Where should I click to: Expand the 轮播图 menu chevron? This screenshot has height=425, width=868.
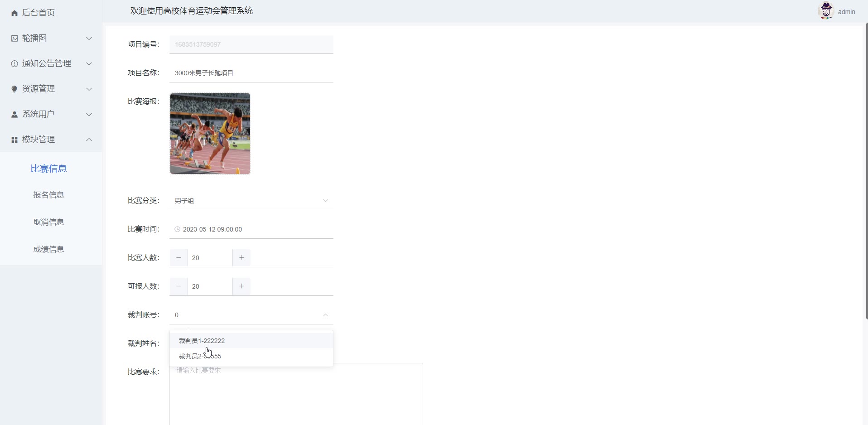[89, 39]
